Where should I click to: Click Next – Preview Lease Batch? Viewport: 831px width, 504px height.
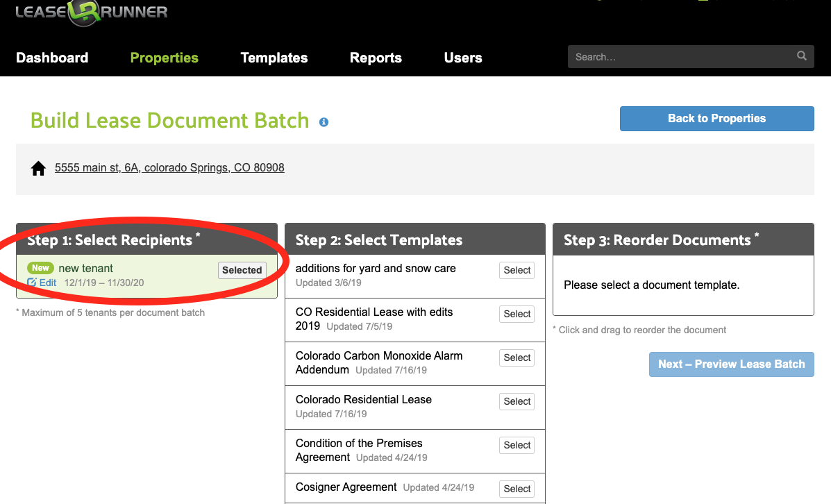731,364
